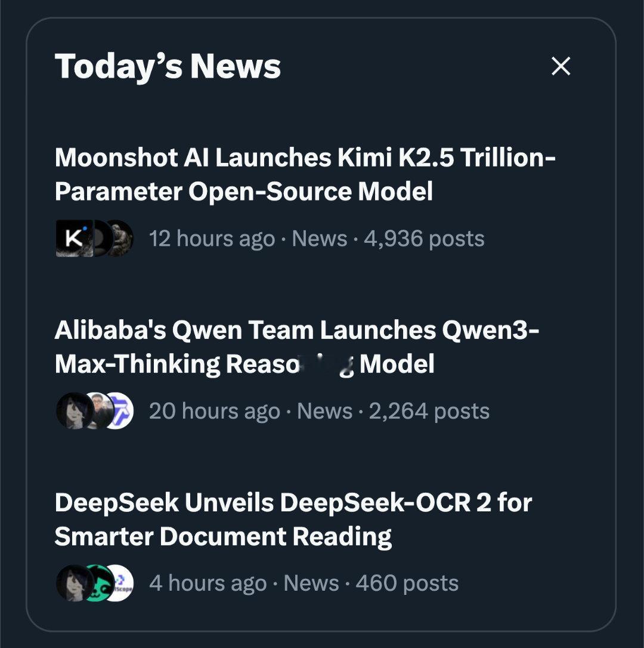
Task: Click the Kimi "K" logo avatar
Action: tap(73, 239)
